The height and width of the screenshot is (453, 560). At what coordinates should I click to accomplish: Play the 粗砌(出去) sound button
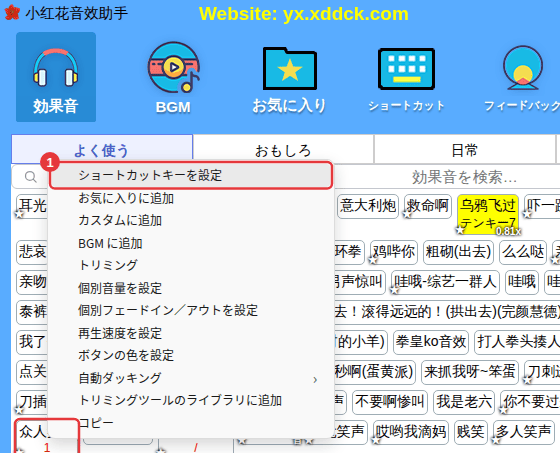[458, 252]
